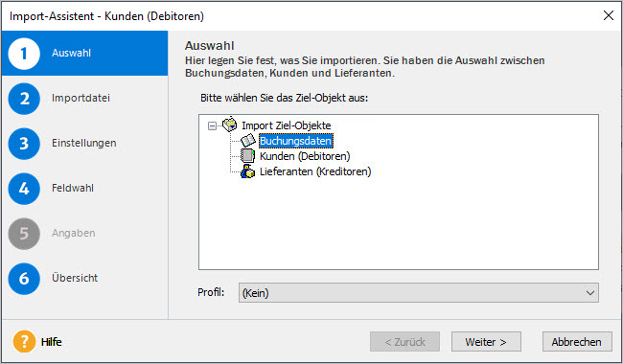Click the step 1 circle icon

coord(24,54)
